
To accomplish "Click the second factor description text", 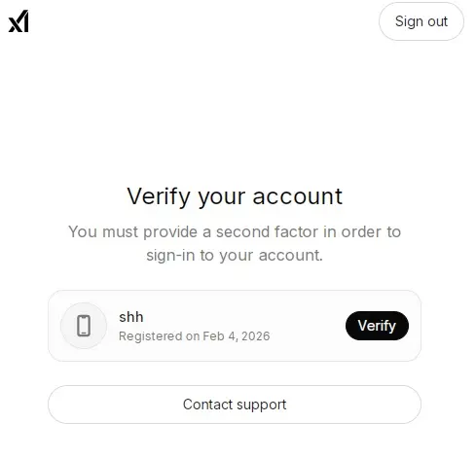I will coord(235,243).
